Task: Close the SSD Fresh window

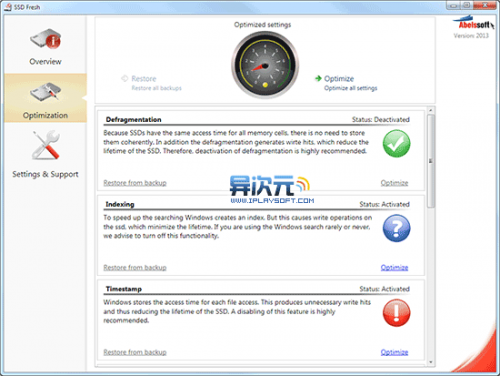Action: coord(485,5)
